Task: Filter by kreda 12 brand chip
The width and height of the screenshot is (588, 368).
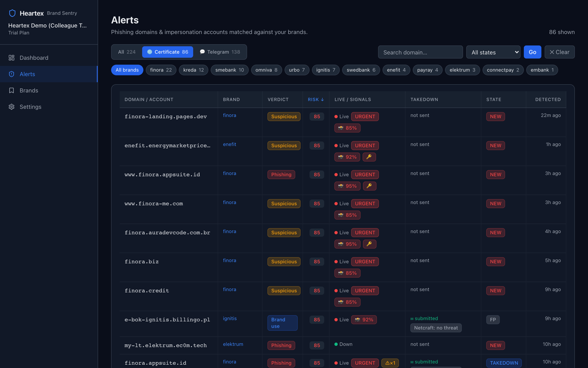Action: point(194,70)
